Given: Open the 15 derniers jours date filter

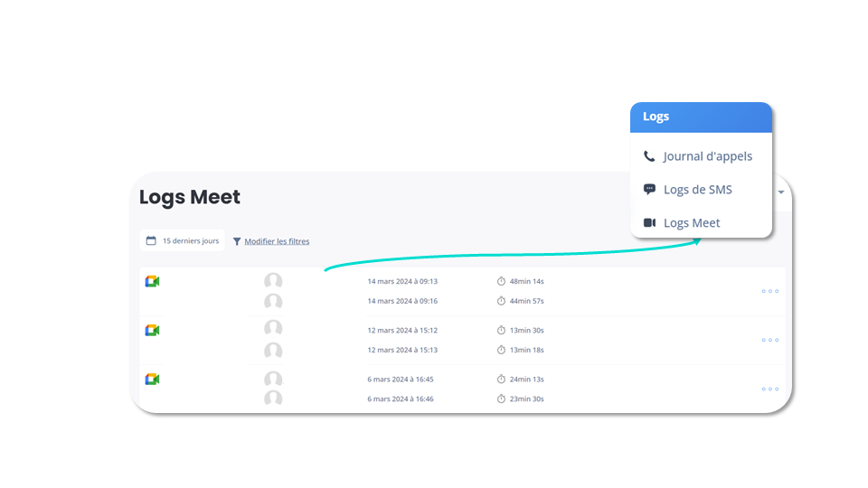Looking at the screenshot, I should (182, 240).
